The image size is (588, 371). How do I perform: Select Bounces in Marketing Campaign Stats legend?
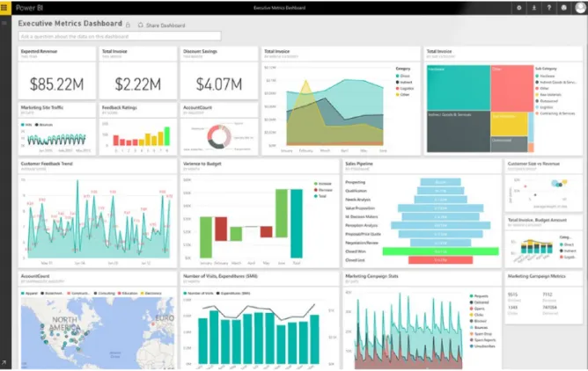coord(479,328)
